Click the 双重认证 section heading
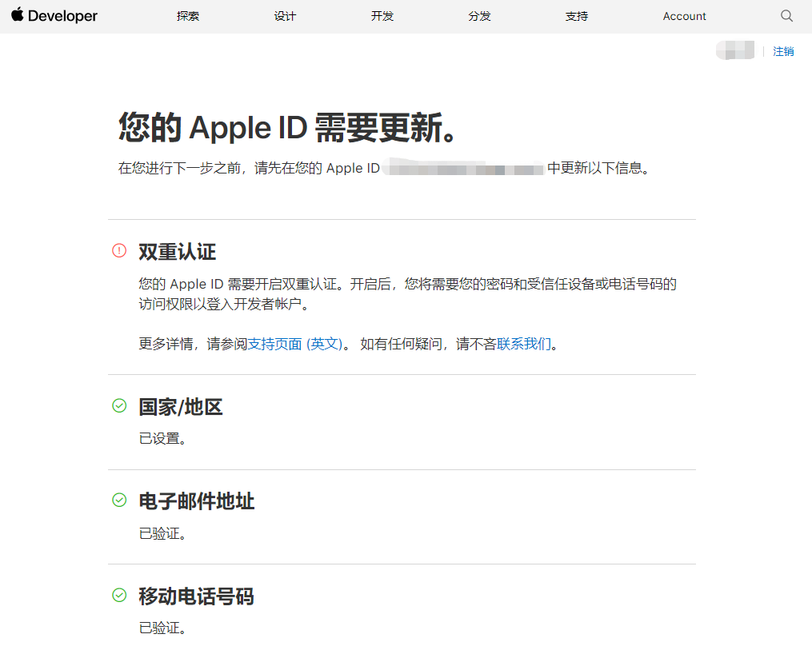Screen dimensions: 812x670 178,252
